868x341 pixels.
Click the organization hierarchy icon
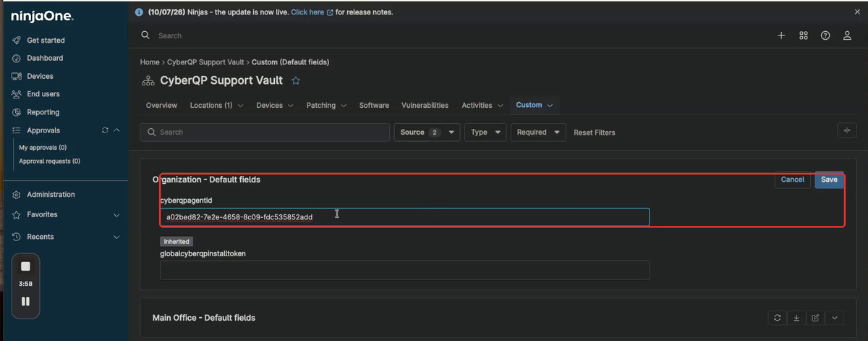coord(148,81)
